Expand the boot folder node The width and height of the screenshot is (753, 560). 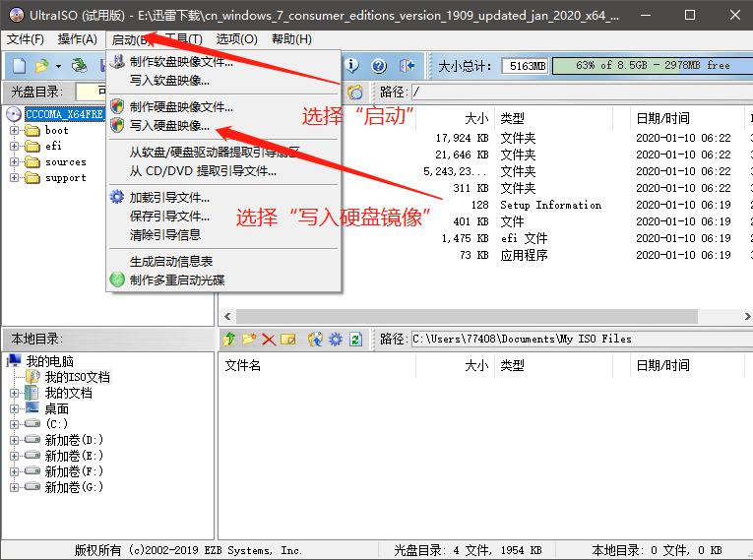(x=14, y=130)
